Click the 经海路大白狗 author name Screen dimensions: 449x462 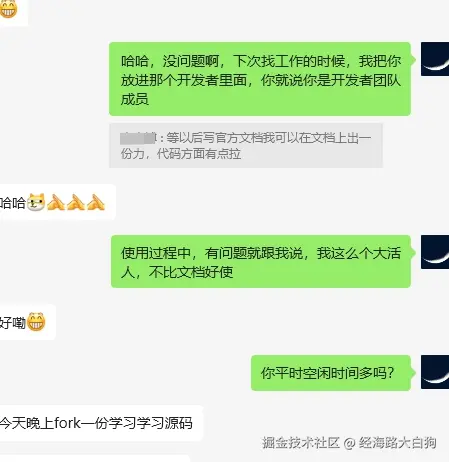click(x=397, y=443)
